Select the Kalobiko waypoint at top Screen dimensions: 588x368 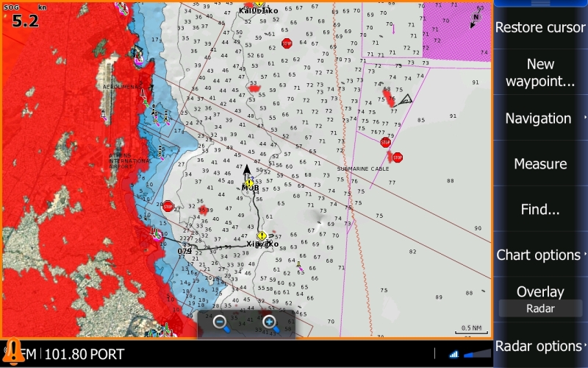pyautogui.click(x=259, y=4)
